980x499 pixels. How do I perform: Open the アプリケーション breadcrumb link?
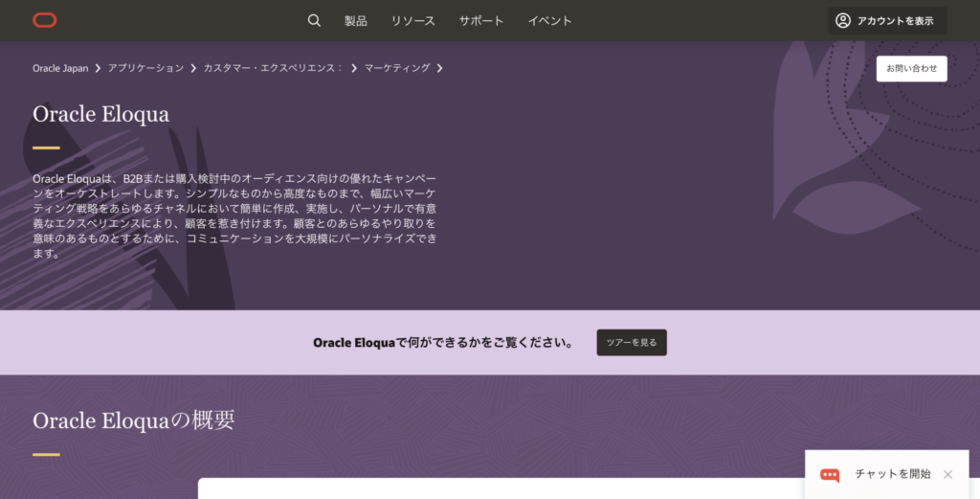click(x=145, y=68)
